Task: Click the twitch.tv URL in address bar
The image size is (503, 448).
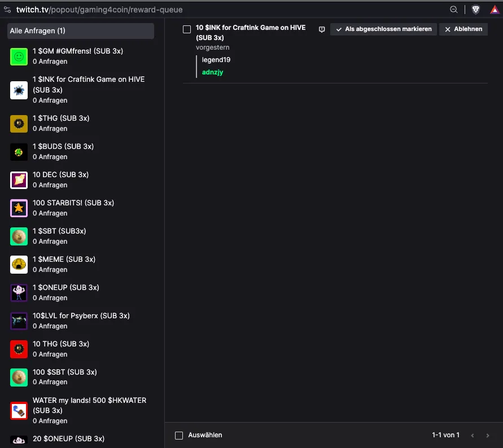Action: coord(99,10)
